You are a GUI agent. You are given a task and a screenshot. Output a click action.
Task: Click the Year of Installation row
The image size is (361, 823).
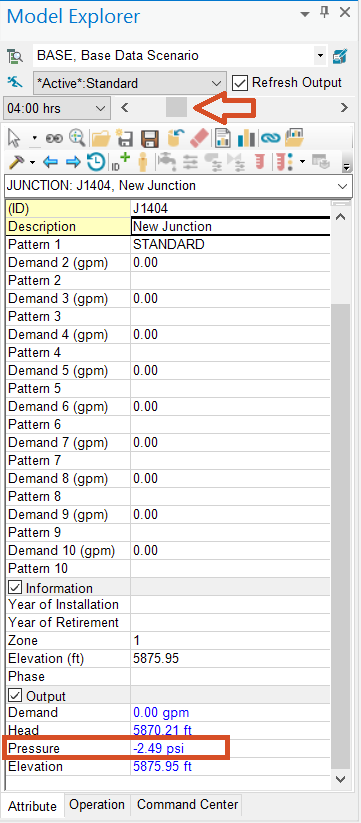tap(168, 605)
